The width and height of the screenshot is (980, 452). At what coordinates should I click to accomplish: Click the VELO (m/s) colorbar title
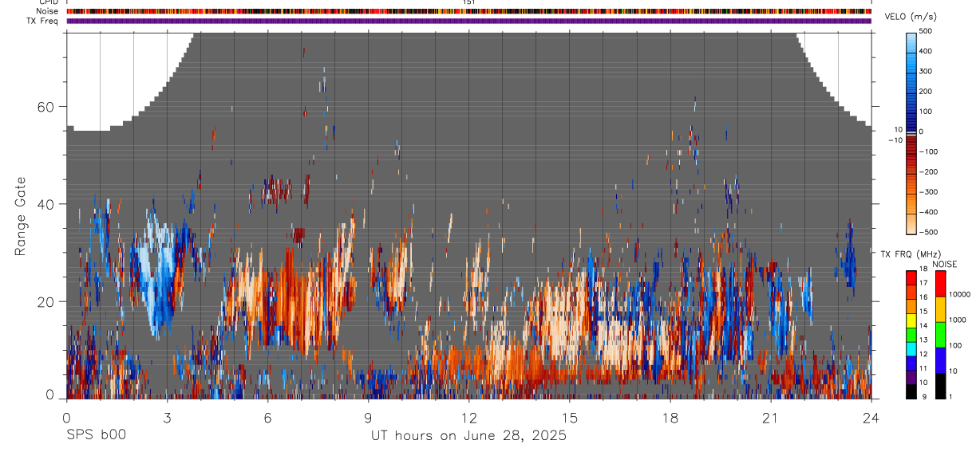911,17
